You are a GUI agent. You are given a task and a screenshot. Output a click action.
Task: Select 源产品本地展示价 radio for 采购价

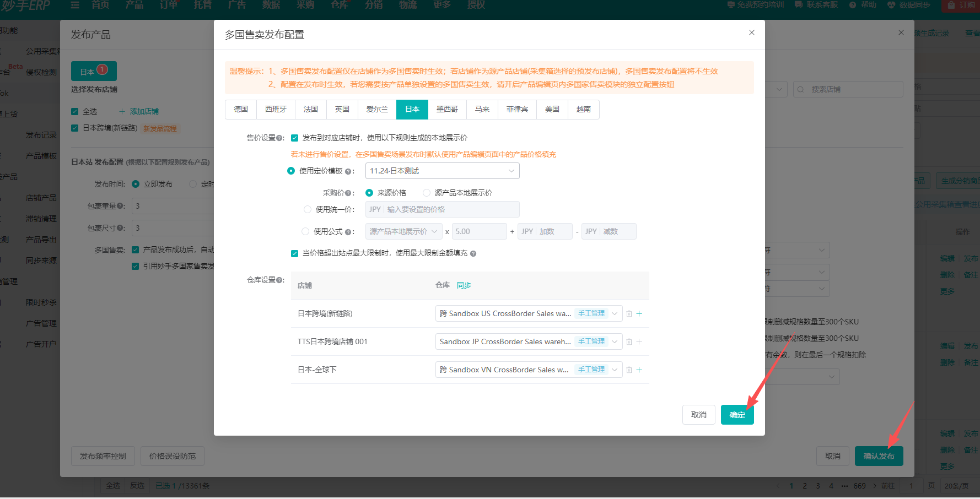click(x=427, y=193)
